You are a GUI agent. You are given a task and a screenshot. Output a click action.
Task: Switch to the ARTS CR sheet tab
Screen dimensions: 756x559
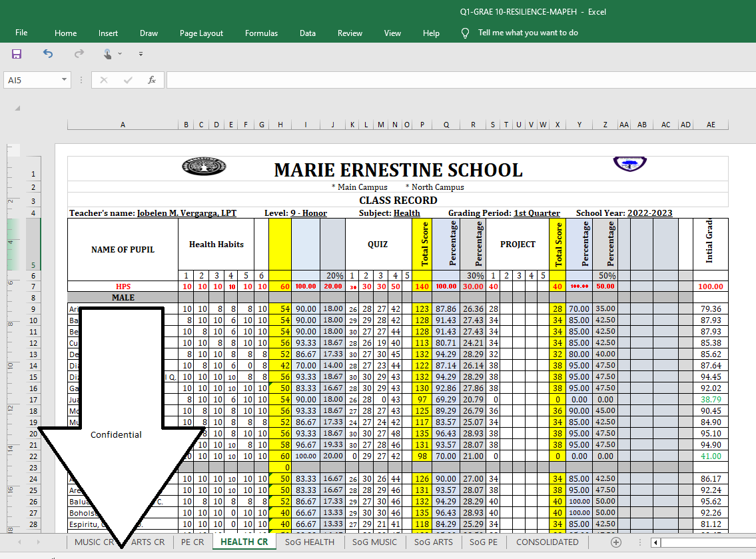147,542
